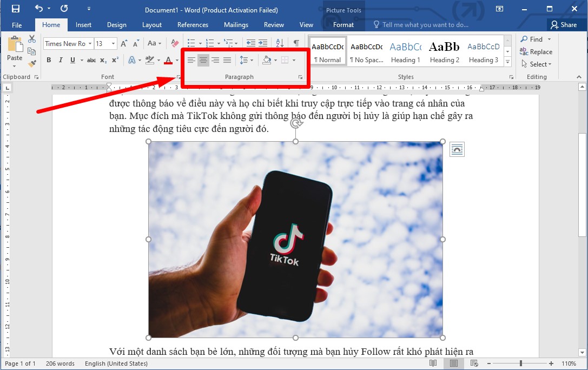This screenshot has height=370, width=588.
Task: Open Layout Options icon beside the picture
Action: coord(457,150)
